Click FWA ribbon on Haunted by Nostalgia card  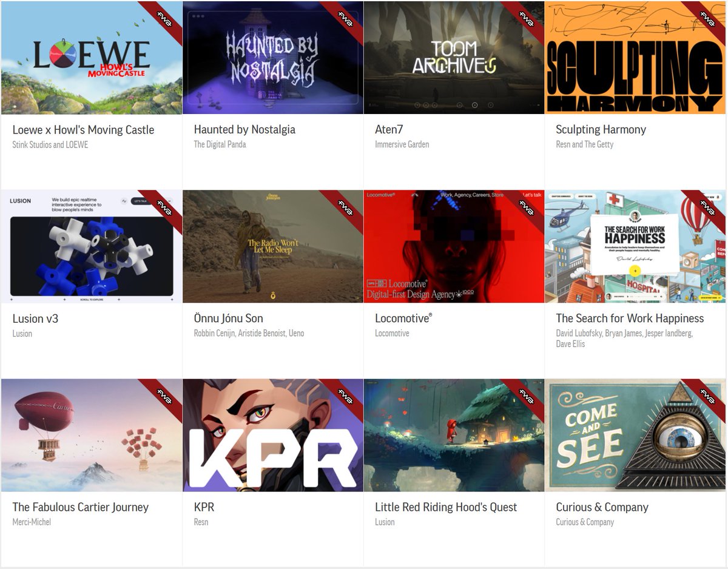coord(345,19)
